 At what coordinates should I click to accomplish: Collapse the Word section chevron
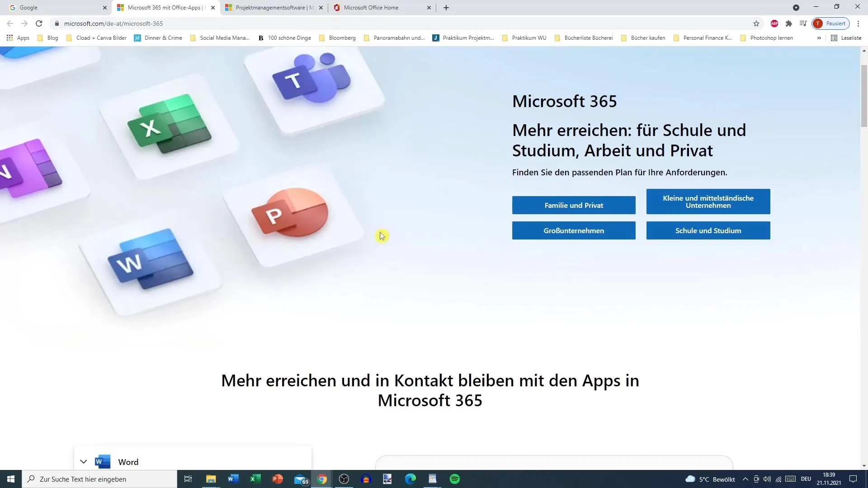click(84, 462)
